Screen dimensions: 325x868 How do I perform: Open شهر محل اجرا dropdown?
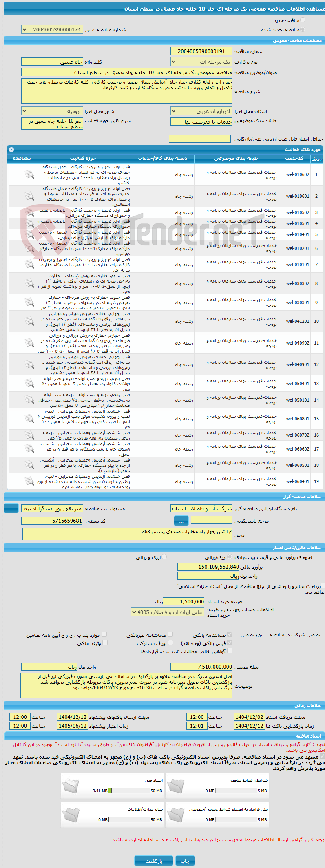[52, 111]
